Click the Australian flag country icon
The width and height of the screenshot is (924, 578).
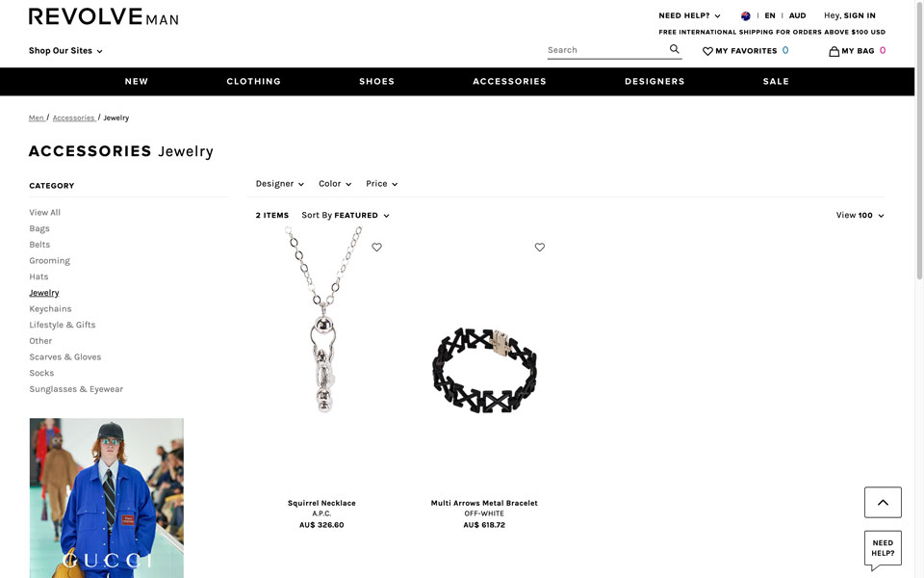745,16
